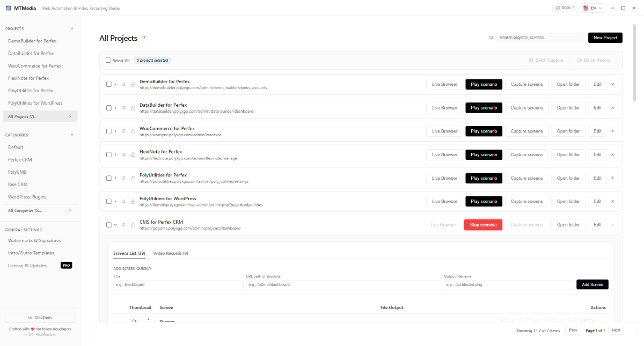The width and height of the screenshot is (644, 346).
Task: Pin the FlexiNote for Perfex project
Action: (x=123, y=154)
